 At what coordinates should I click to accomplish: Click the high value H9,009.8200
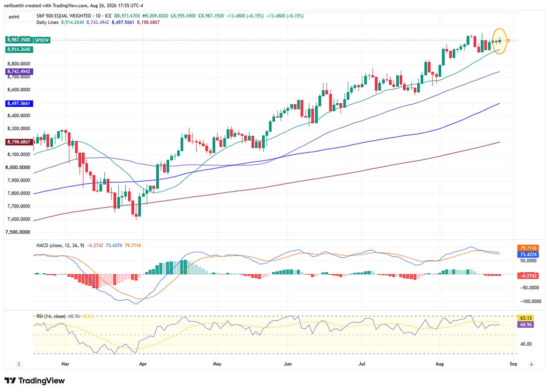click(x=155, y=16)
